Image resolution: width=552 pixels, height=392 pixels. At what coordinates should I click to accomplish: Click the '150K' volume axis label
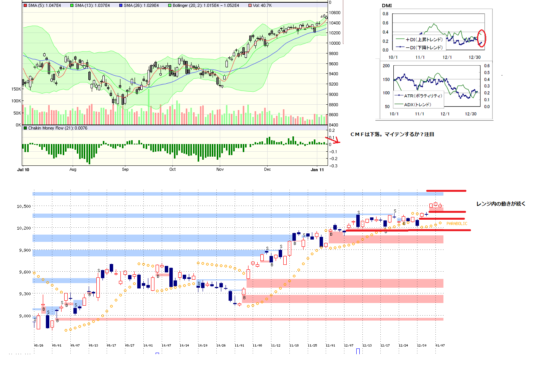16,89
